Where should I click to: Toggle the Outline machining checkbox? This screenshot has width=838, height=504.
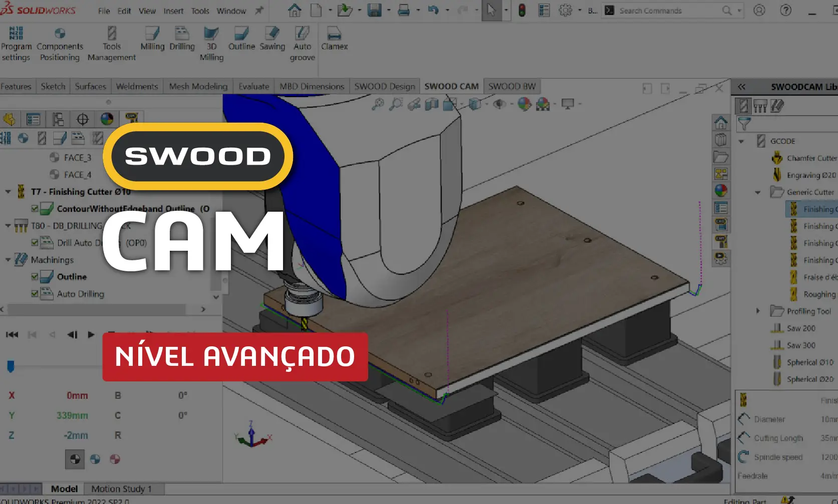click(35, 277)
